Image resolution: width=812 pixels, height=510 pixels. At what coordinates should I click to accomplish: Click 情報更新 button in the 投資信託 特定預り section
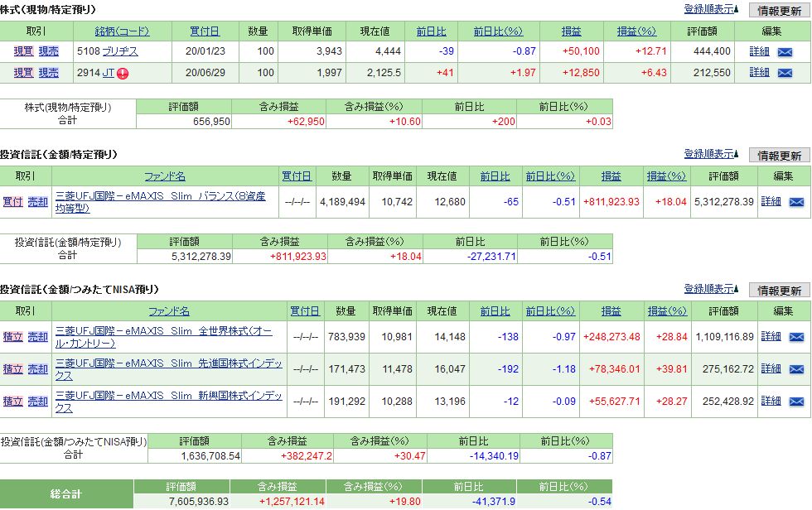pyautogui.click(x=780, y=155)
